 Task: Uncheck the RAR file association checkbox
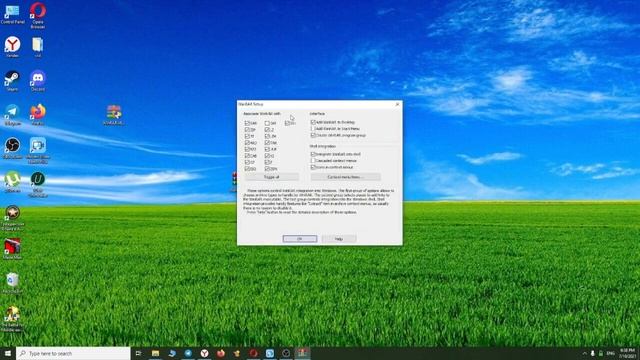(x=247, y=123)
